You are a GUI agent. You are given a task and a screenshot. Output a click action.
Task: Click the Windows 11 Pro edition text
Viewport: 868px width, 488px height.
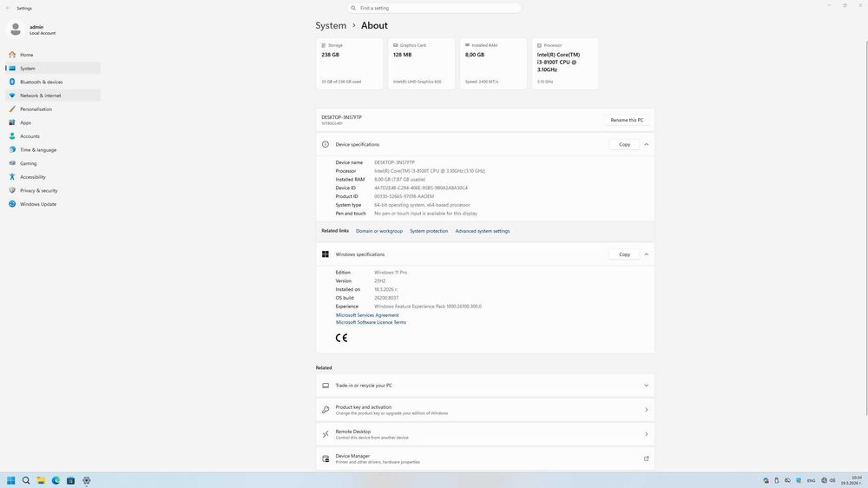pyautogui.click(x=391, y=273)
